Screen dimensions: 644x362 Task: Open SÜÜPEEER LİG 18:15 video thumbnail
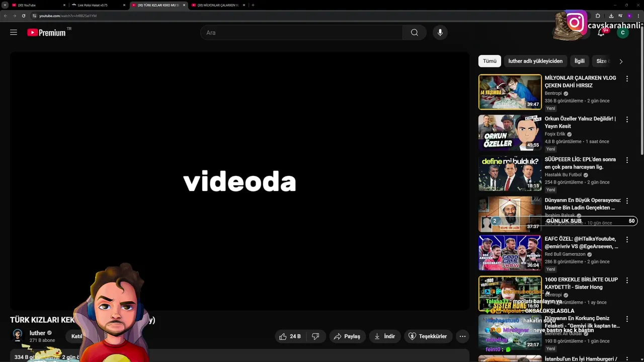pos(510,173)
